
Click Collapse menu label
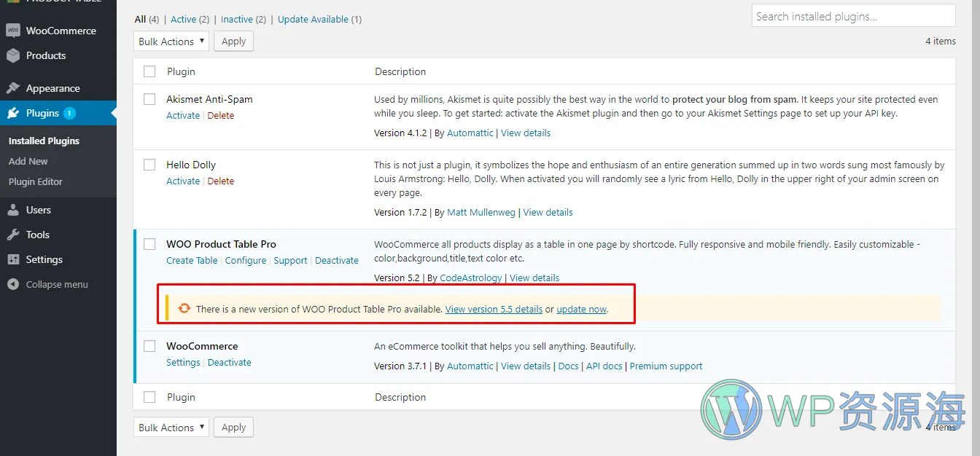point(57,284)
